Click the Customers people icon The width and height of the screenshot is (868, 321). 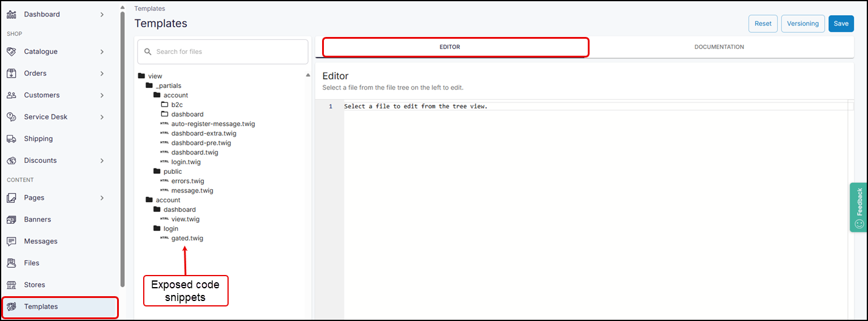point(12,95)
